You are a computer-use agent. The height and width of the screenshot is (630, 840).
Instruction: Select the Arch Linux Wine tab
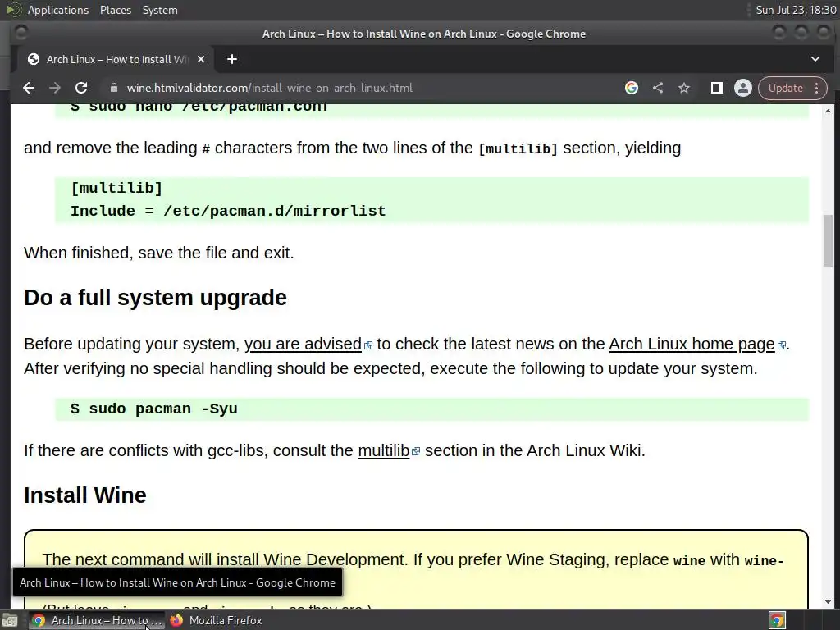click(116, 59)
